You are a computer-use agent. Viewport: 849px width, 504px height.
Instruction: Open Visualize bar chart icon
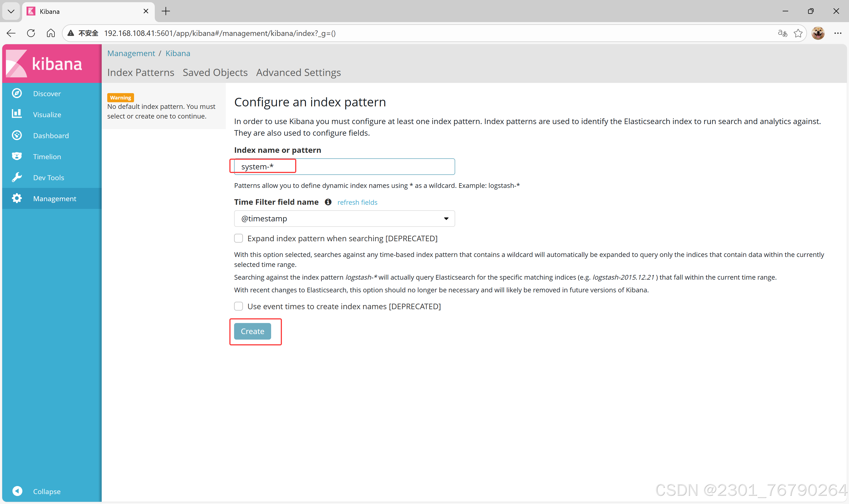tap(17, 114)
